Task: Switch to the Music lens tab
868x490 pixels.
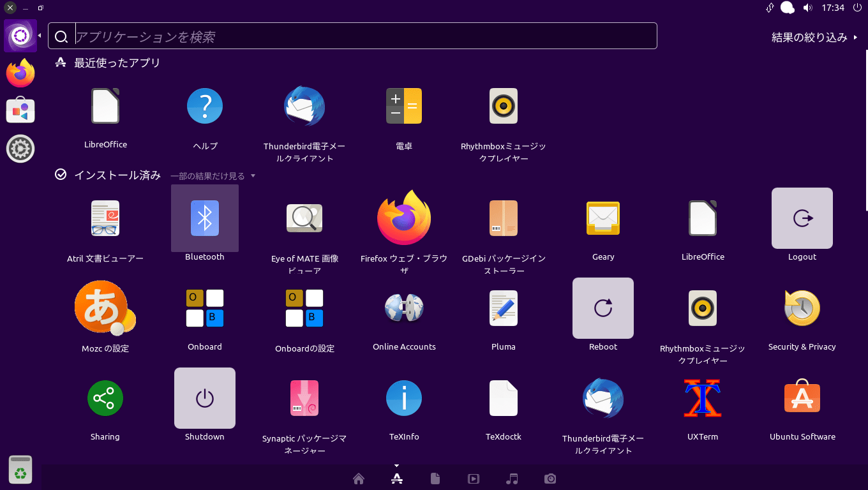Action: [x=512, y=479]
